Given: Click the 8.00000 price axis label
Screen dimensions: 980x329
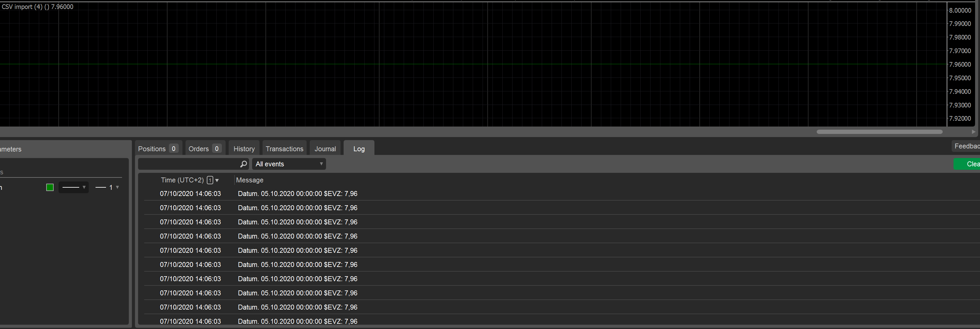Looking at the screenshot, I should [960, 10].
